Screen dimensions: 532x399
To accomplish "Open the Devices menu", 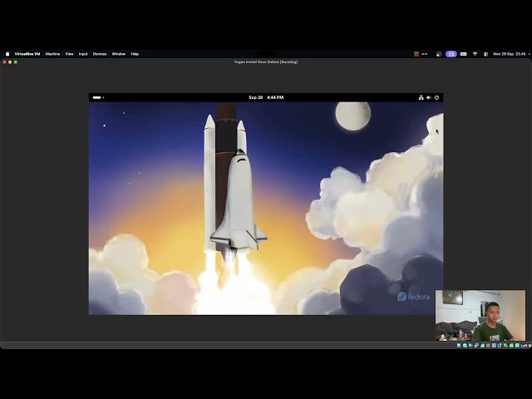I will point(100,54).
